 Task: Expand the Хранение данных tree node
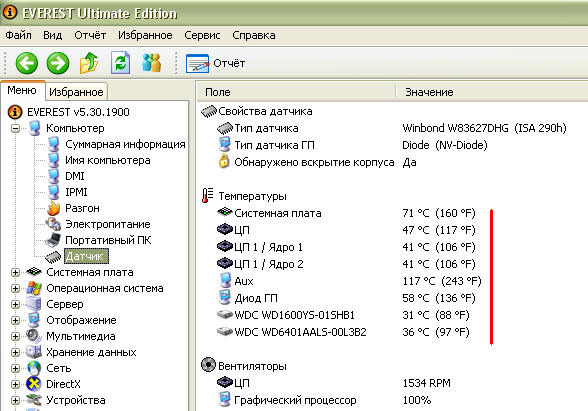(x=15, y=352)
